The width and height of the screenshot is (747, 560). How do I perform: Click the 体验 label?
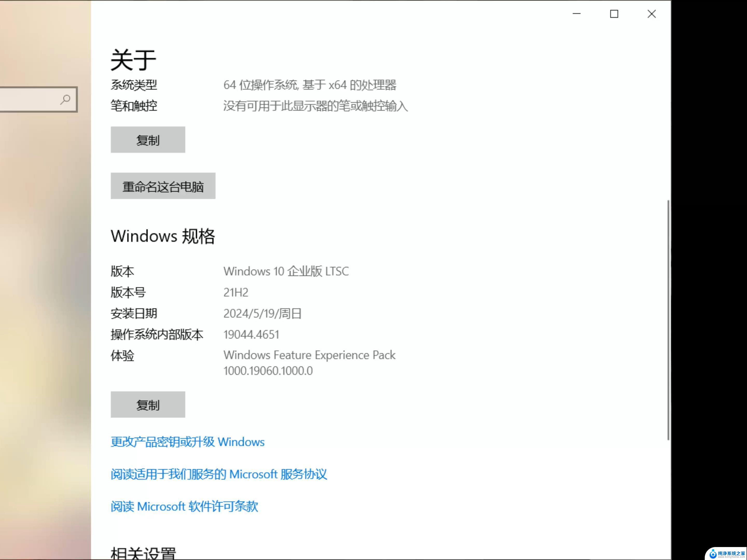tap(122, 355)
